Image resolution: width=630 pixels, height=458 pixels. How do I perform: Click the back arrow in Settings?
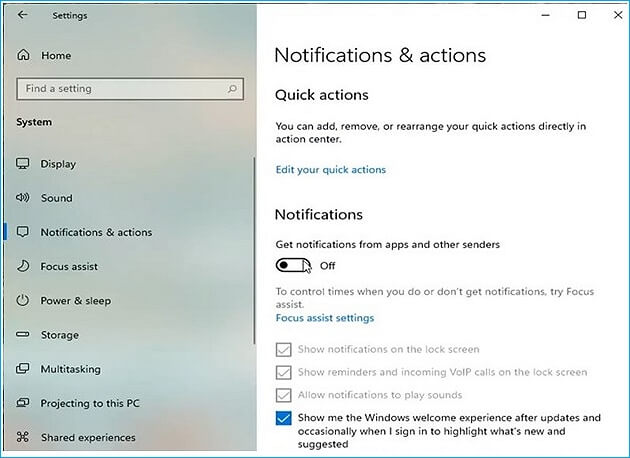(x=22, y=15)
